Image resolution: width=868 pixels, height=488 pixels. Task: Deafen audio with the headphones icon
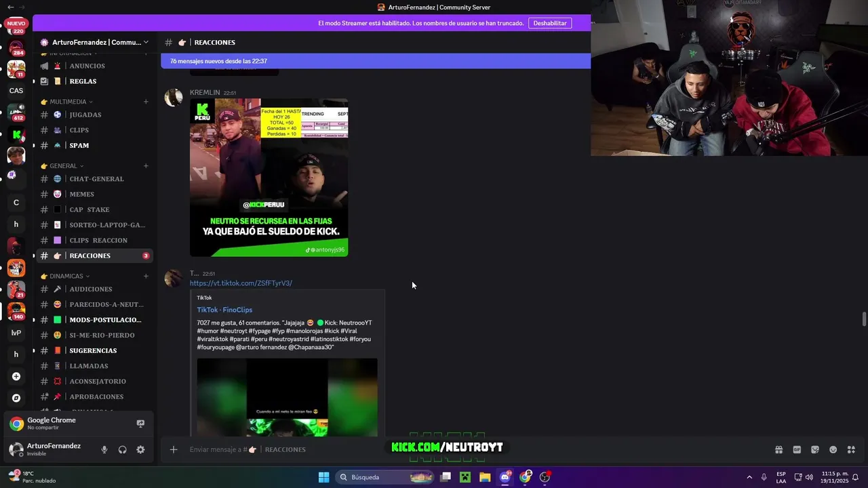point(123,449)
